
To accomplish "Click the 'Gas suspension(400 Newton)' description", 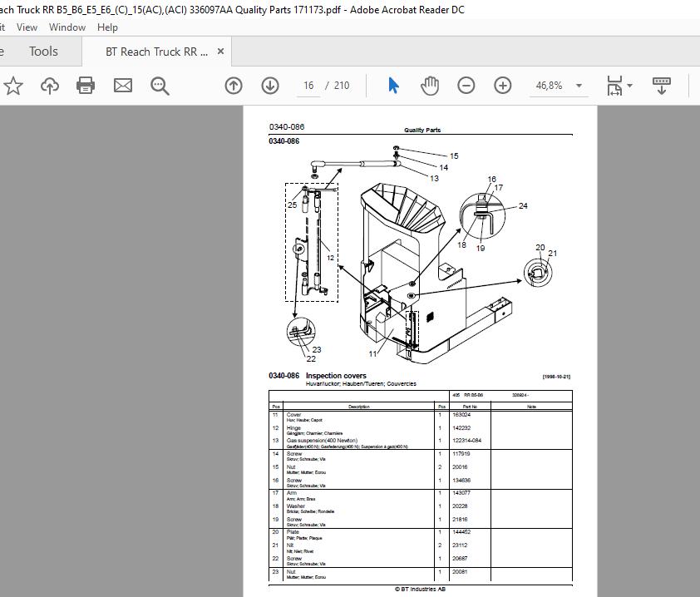I will 322,441.
